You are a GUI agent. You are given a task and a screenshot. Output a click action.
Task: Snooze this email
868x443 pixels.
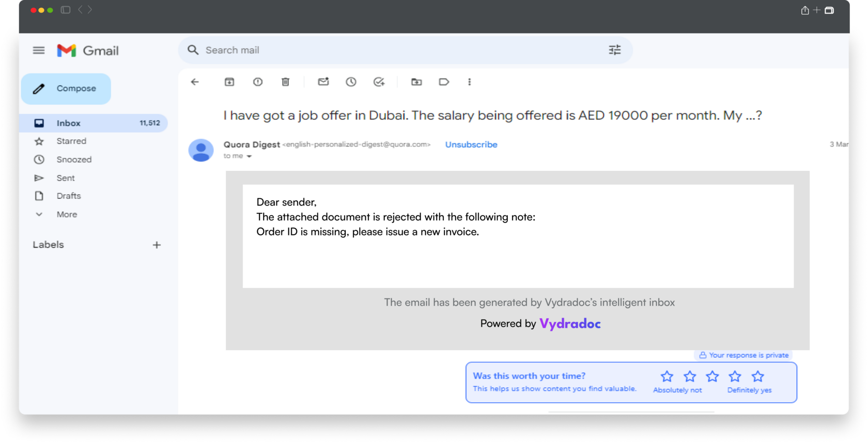coord(351,82)
